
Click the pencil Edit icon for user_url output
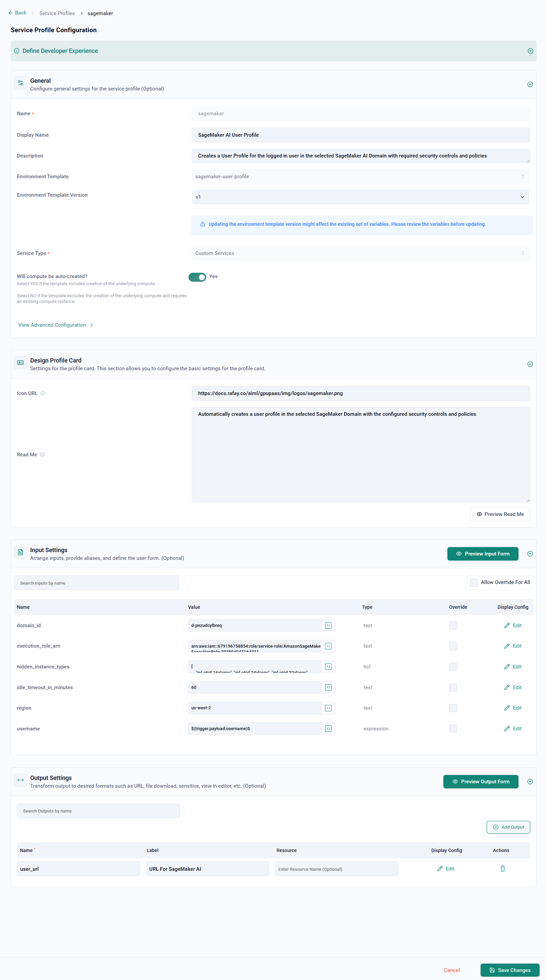point(440,868)
